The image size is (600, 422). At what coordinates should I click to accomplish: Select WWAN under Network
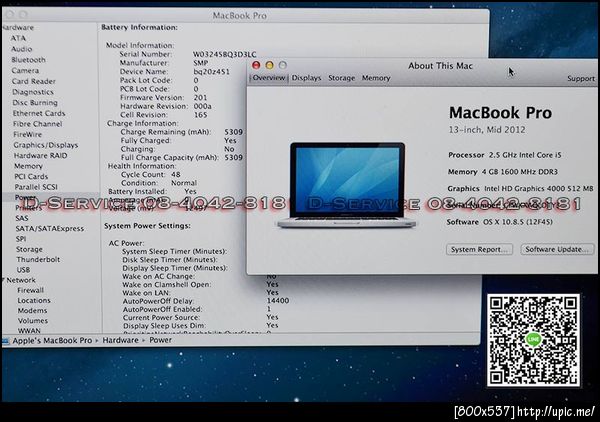point(29,331)
